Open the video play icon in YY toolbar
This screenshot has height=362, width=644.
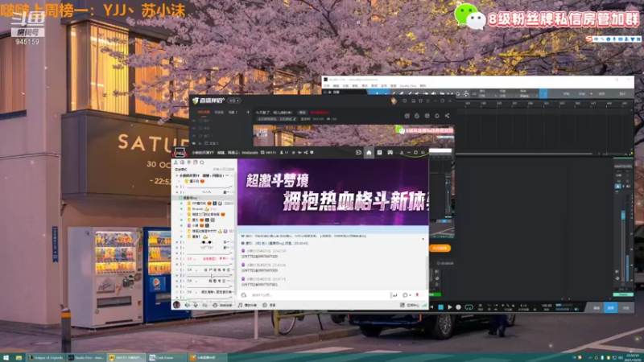coord(358,152)
